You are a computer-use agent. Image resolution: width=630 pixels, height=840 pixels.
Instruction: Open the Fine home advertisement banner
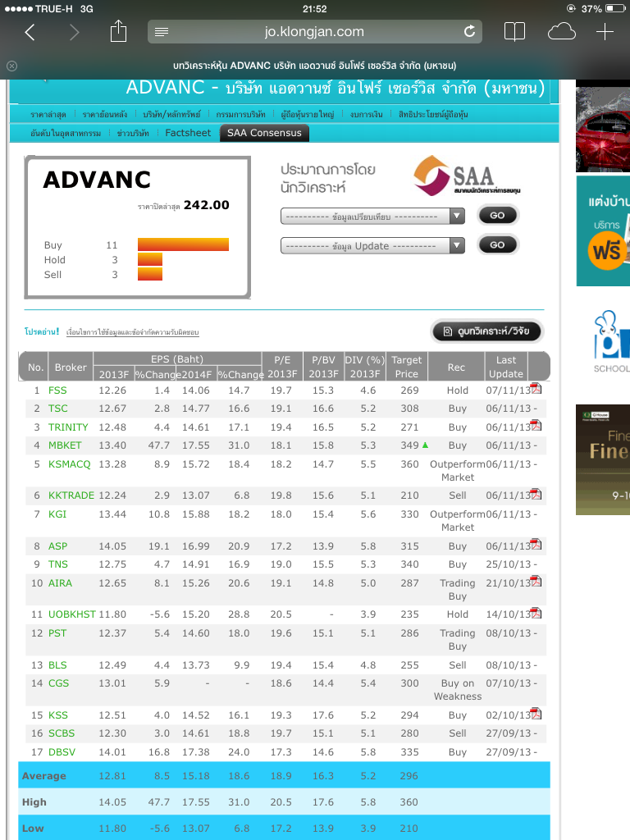tap(603, 459)
